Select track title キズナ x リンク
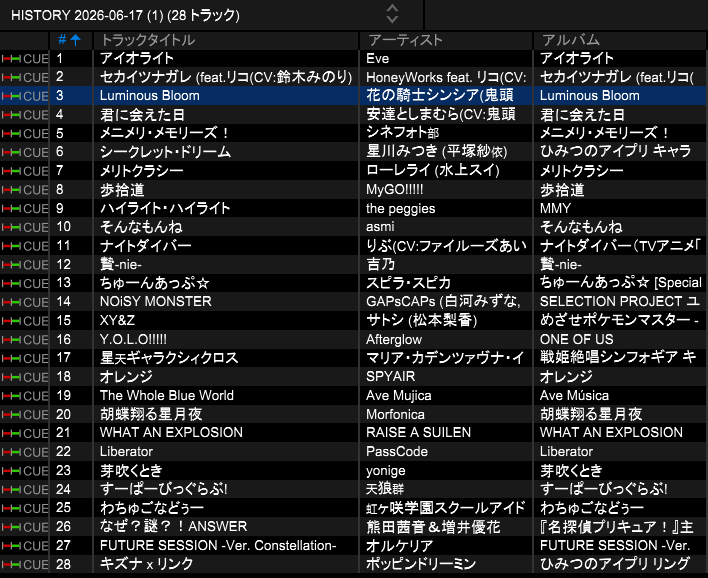 [x=146, y=564]
